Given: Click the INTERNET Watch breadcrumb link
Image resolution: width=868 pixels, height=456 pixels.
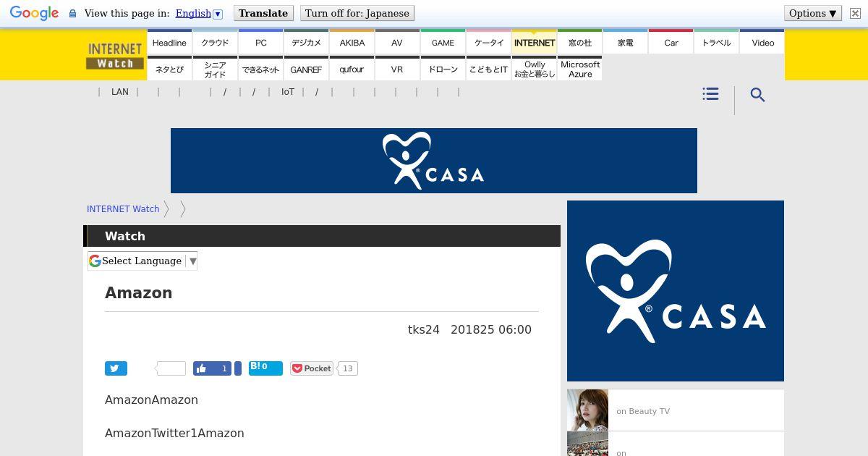Looking at the screenshot, I should pyautogui.click(x=123, y=208).
